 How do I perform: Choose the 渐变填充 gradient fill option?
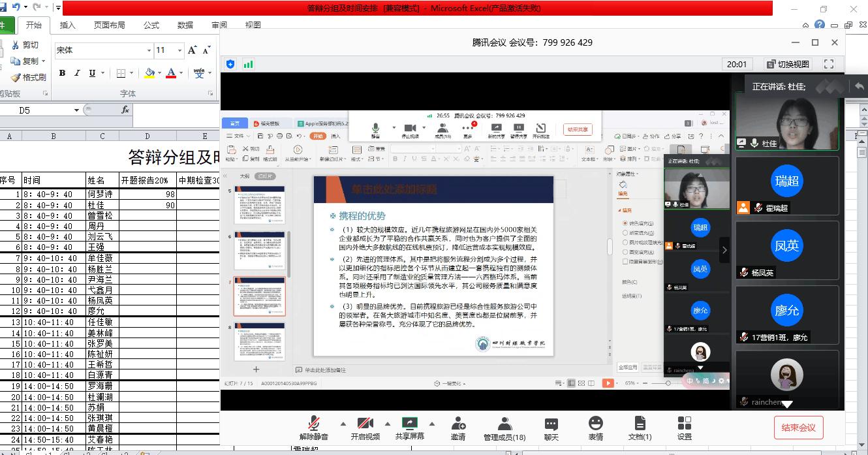[x=626, y=232]
